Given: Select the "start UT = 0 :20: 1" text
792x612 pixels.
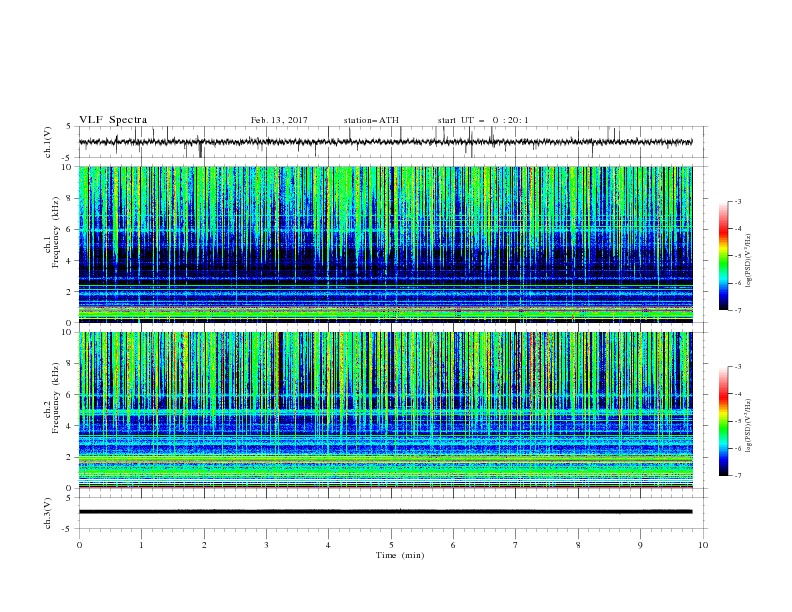Looking at the screenshot, I should 483,120.
